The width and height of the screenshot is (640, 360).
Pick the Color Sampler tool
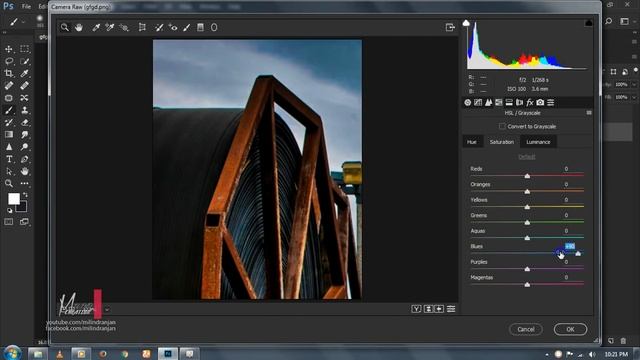click(109, 27)
